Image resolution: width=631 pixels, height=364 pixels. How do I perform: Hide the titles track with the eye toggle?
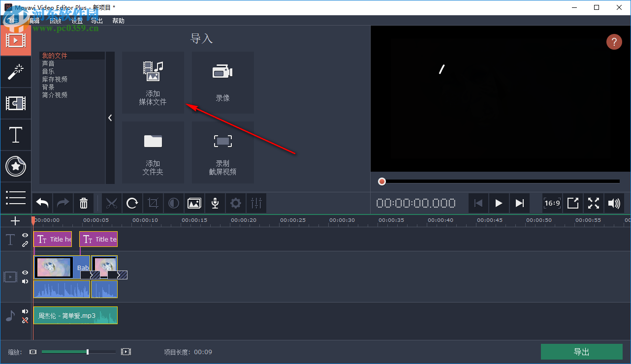25,235
